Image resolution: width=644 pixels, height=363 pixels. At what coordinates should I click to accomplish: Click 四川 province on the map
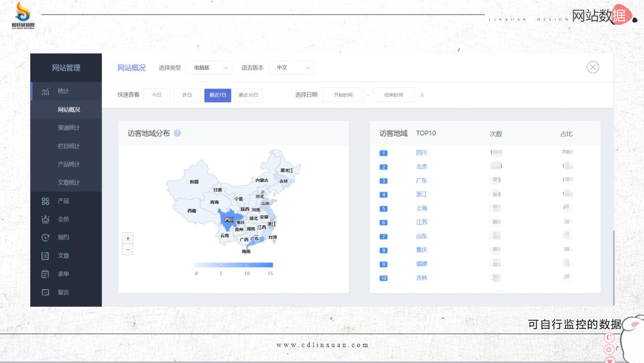(x=229, y=220)
